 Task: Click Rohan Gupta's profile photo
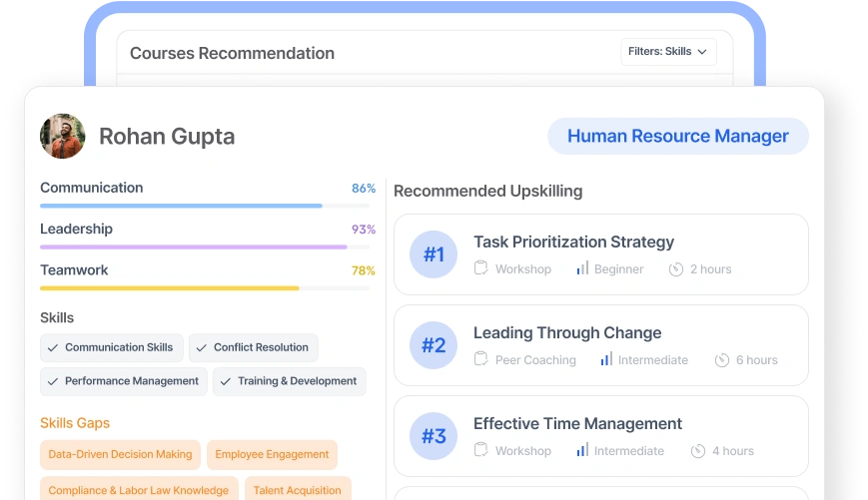pos(63,136)
